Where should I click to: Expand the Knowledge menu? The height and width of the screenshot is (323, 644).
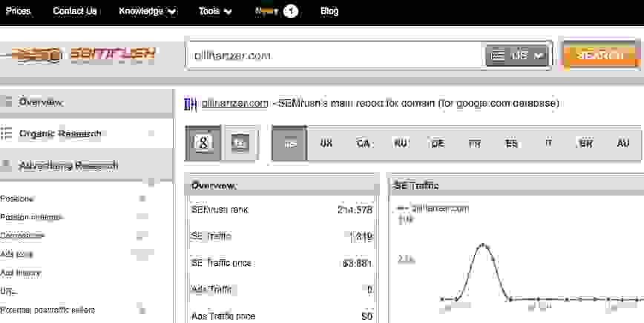coord(148,11)
